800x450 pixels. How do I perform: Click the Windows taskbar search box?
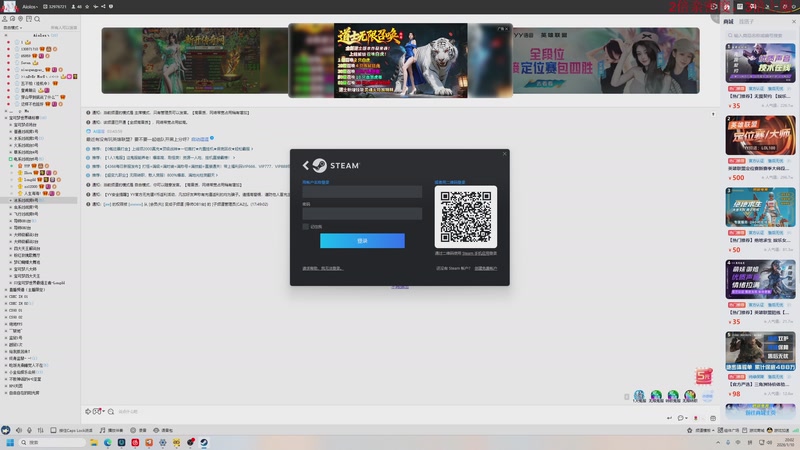(51, 442)
